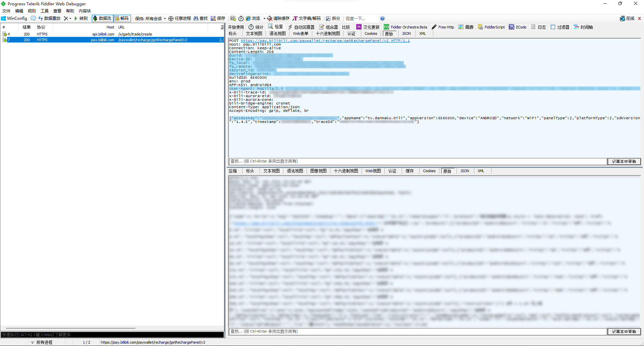Click the response pane find input field
The image size is (644, 346).
[418, 332]
